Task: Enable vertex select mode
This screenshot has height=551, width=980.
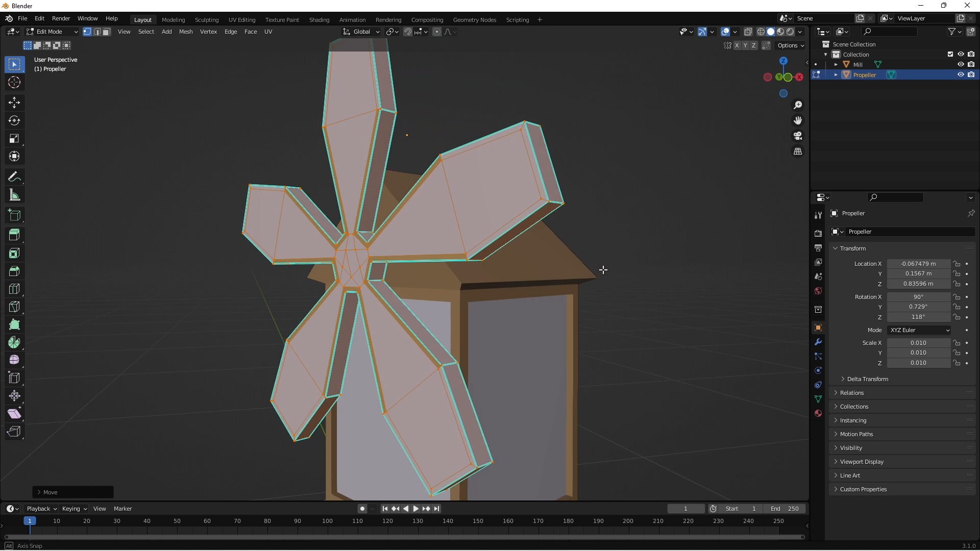Action: [87, 32]
